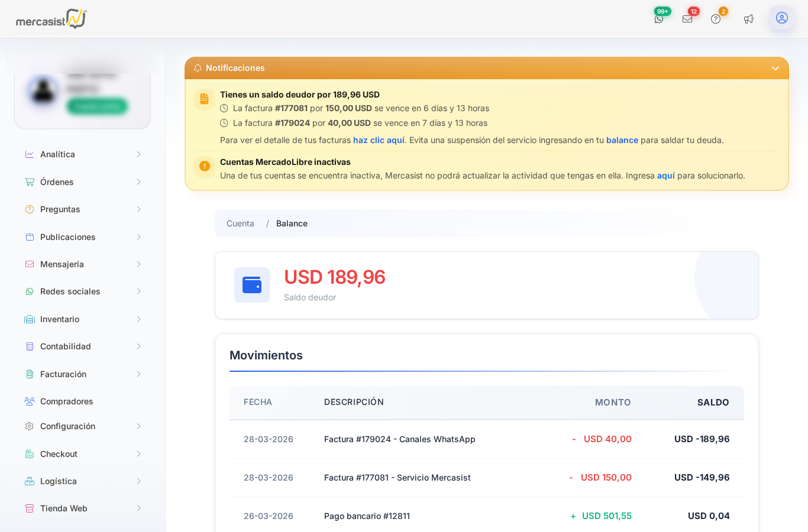Screen dimensions: 808x532
Task: Click 'aquí' link for inactive accounts
Action: 665,176
